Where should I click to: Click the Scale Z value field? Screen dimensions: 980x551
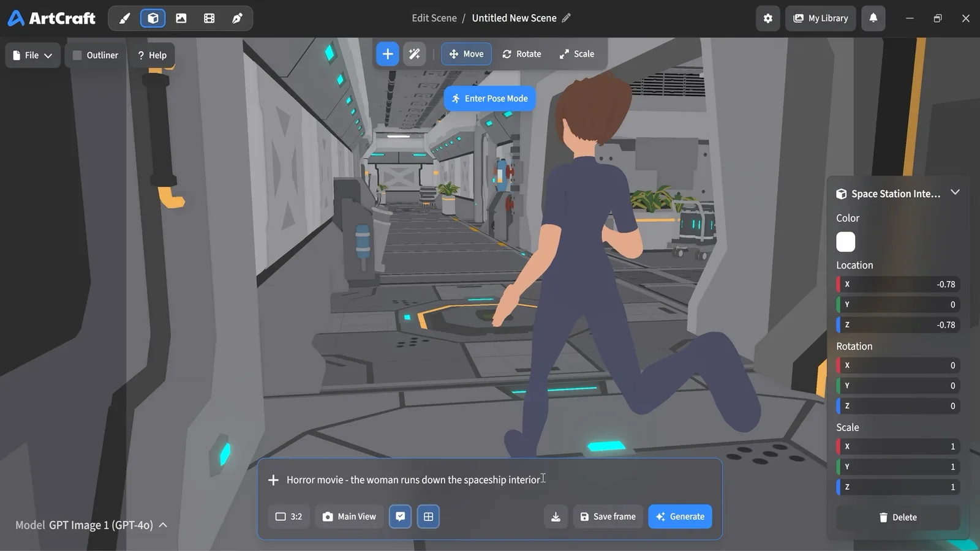[898, 487]
